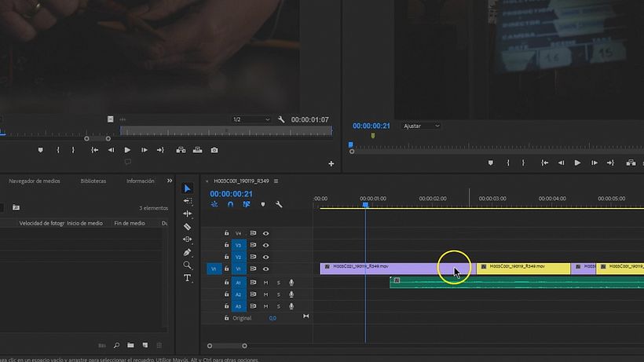This screenshot has width=644, height=362.
Task: Select the Razor tool
Action: pos(187,227)
